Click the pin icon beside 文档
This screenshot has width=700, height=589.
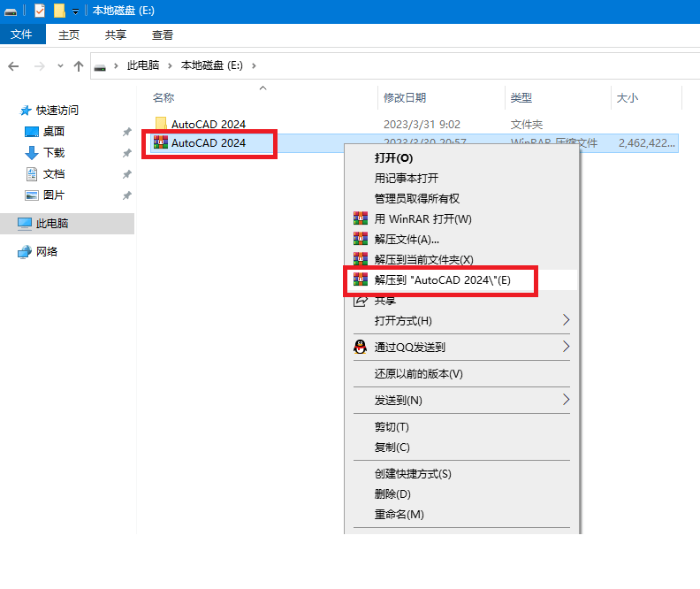coord(126,174)
